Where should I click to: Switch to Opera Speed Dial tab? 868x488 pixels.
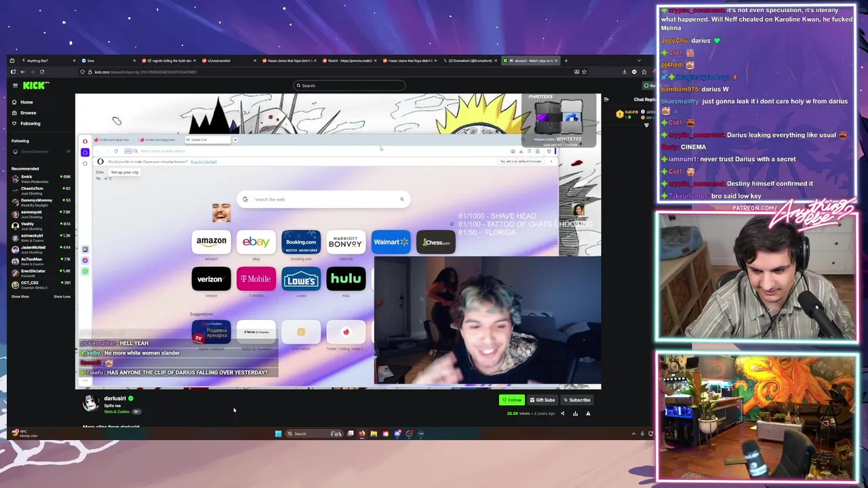(x=207, y=140)
